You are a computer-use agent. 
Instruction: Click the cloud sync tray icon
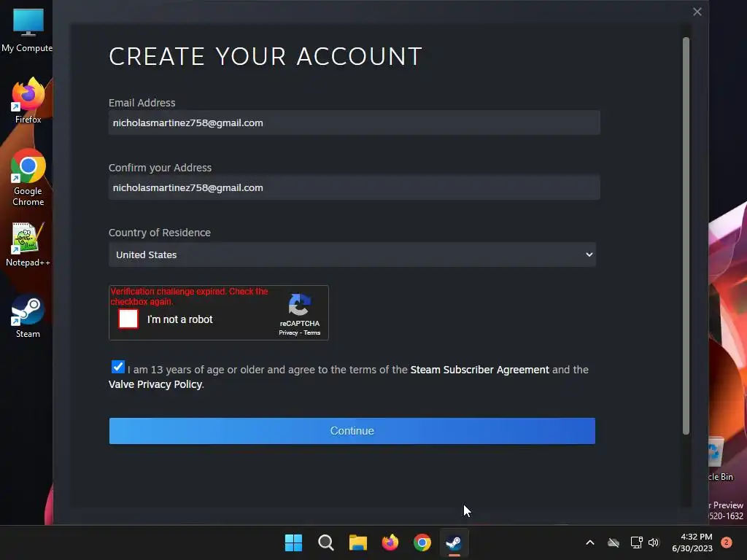pyautogui.click(x=613, y=542)
